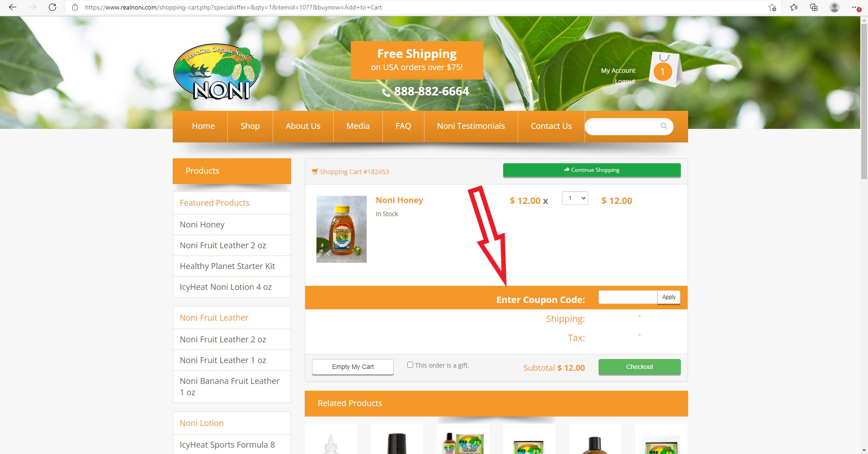The height and width of the screenshot is (454, 868).
Task: Click the browser address bar URL
Action: 233,7
